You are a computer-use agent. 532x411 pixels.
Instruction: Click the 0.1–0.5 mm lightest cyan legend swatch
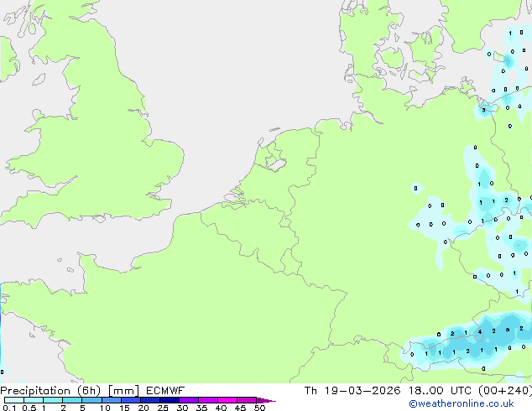[x=14, y=400]
